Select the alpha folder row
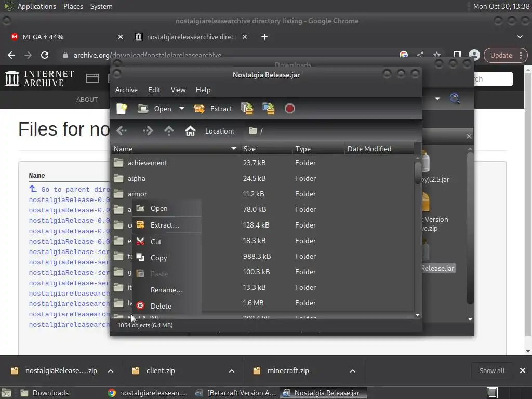Image resolution: width=532 pixels, height=399 pixels. pyautogui.click(x=262, y=179)
